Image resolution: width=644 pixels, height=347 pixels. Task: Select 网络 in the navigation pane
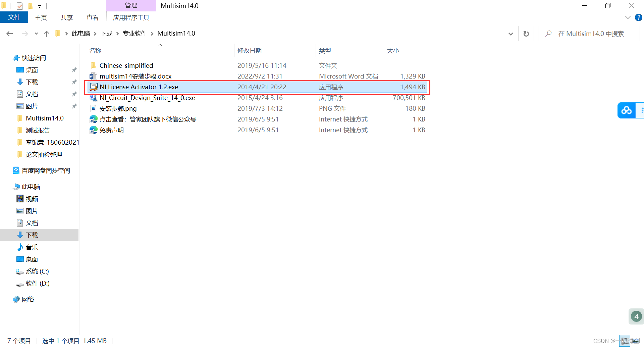(x=23, y=299)
